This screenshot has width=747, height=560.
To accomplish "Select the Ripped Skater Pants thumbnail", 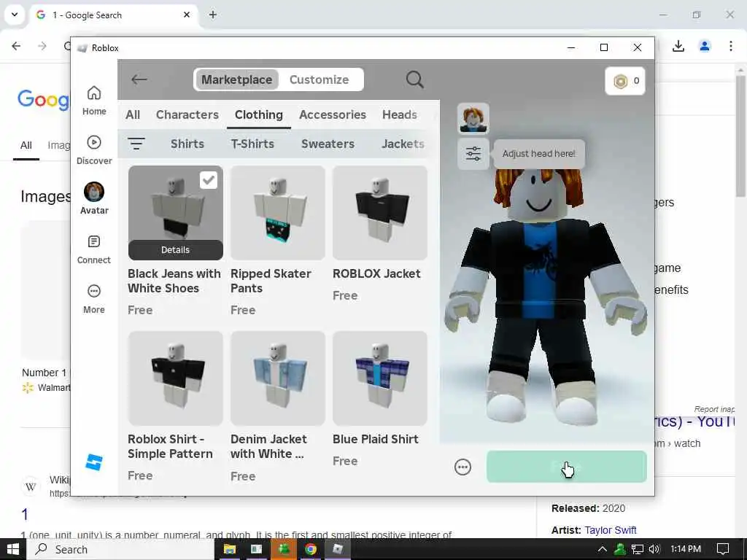I will [x=278, y=213].
